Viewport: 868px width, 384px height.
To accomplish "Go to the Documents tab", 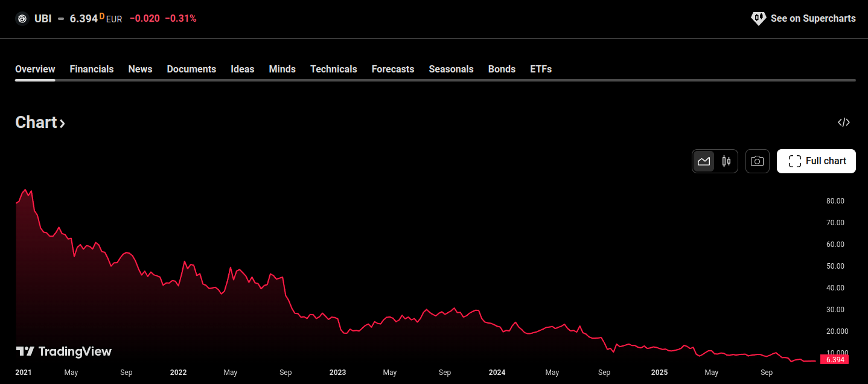I will (x=191, y=69).
